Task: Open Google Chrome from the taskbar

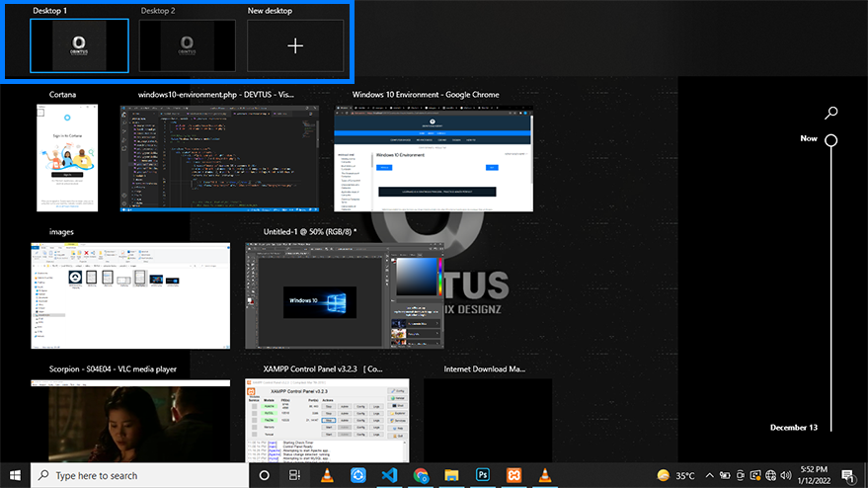Action: click(x=421, y=475)
